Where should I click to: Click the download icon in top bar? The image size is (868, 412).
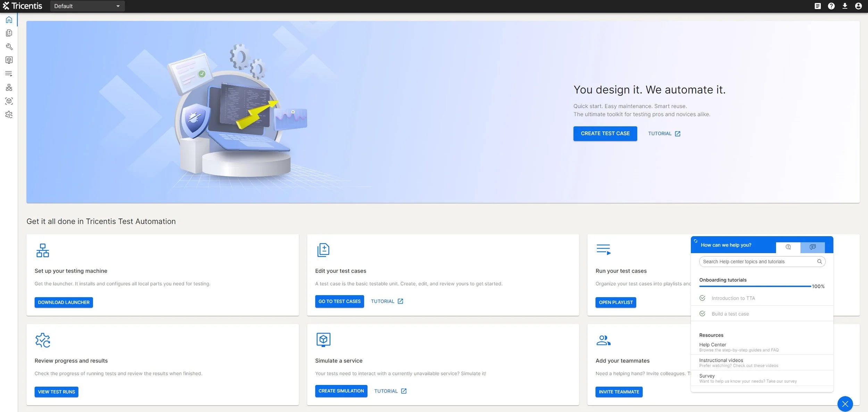click(x=845, y=6)
